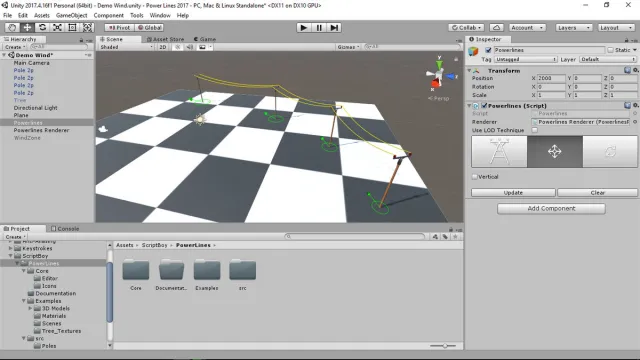
Task: Search by label in Project panel
Action: coord(445,236)
